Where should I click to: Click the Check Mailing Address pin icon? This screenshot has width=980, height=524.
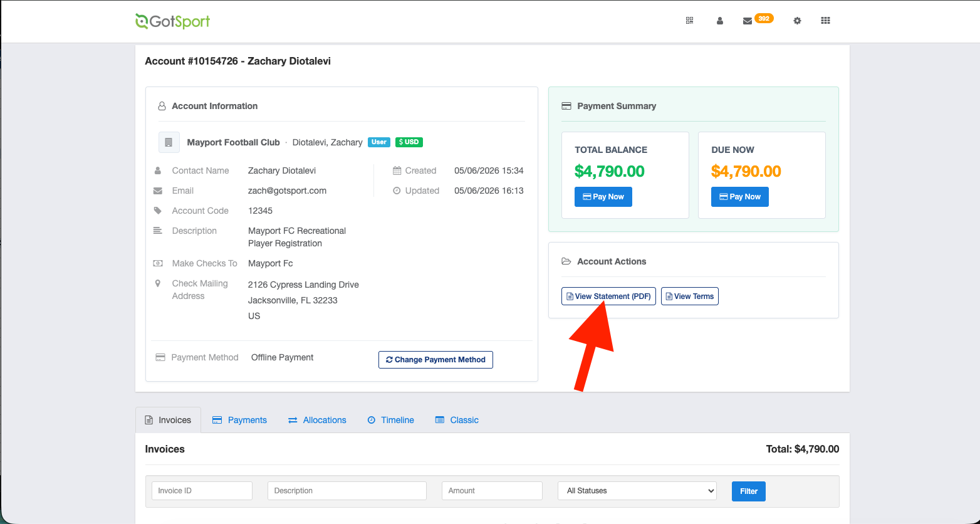click(x=158, y=283)
